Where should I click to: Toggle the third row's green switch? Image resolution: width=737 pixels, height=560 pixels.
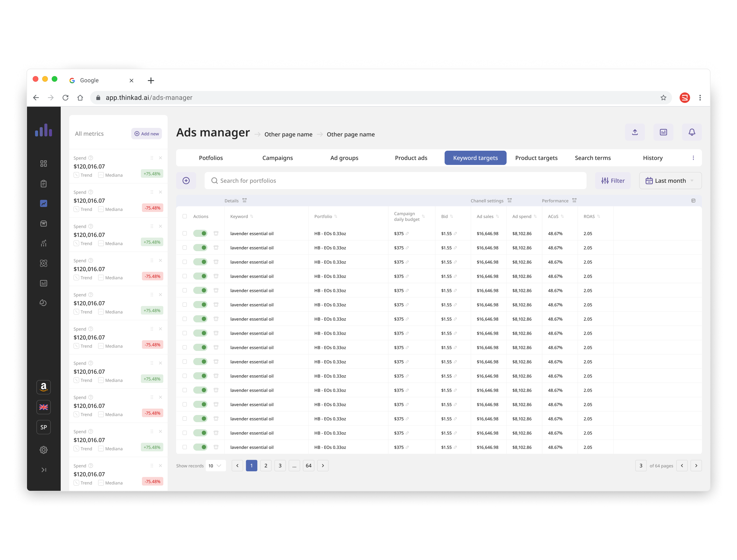(x=200, y=262)
